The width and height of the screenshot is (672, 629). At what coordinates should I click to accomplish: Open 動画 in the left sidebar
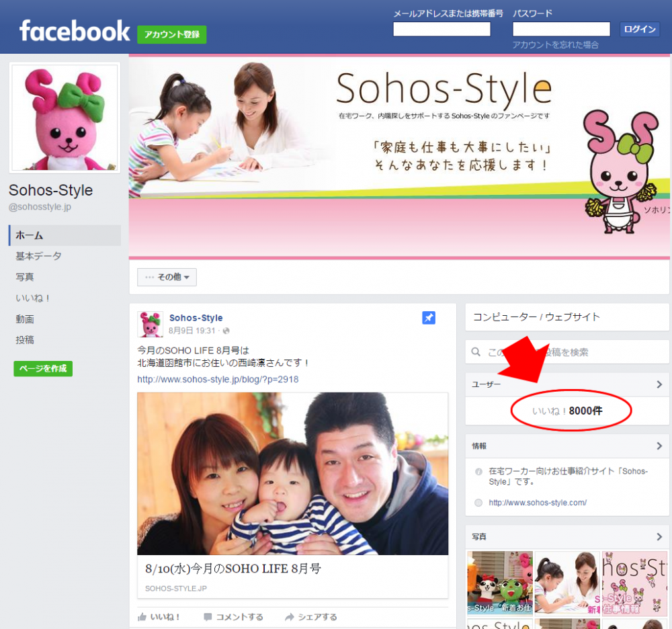point(24,319)
